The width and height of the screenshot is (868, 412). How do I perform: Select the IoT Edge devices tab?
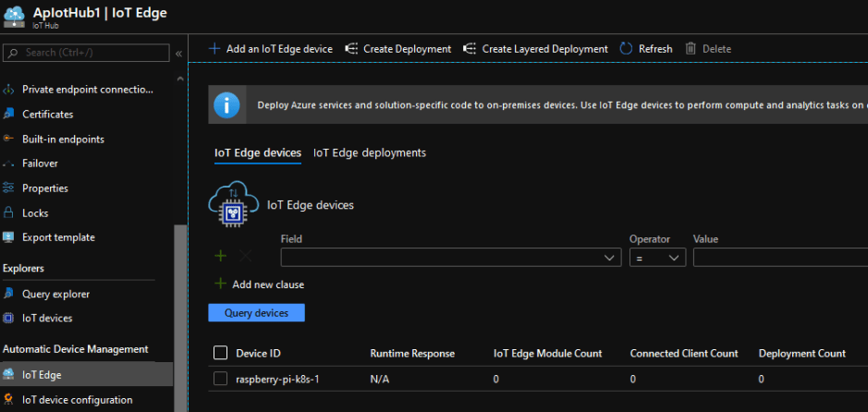click(x=257, y=152)
